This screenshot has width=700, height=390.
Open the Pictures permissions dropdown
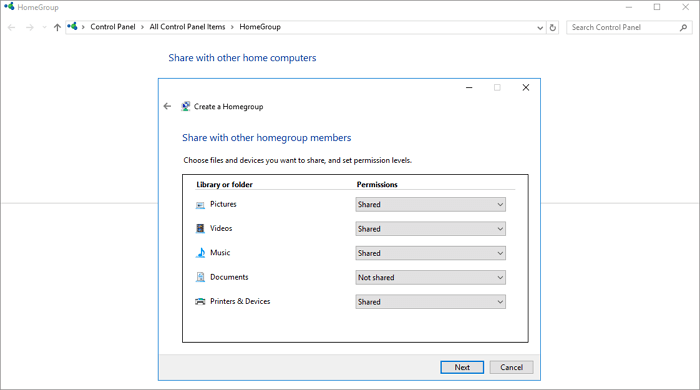[x=430, y=204]
